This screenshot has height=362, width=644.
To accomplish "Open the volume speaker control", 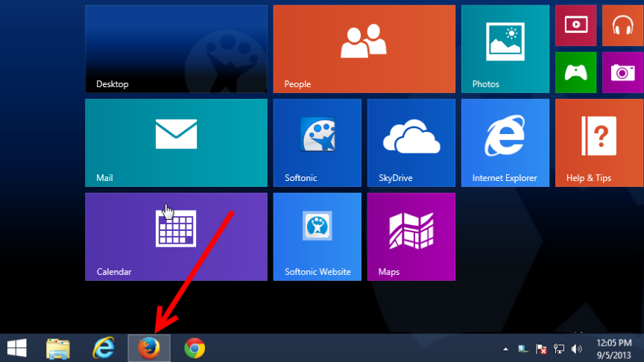I will [576, 349].
